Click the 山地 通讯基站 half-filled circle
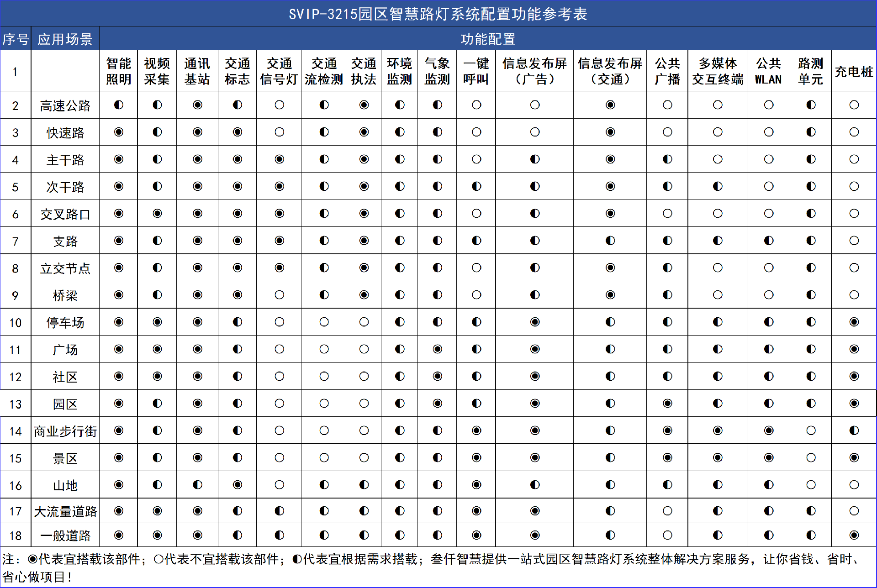Viewport: 877px width, 588px height. [197, 484]
